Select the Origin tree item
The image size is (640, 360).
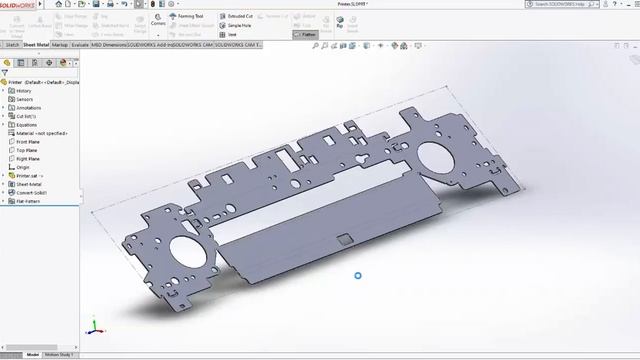(x=23, y=167)
